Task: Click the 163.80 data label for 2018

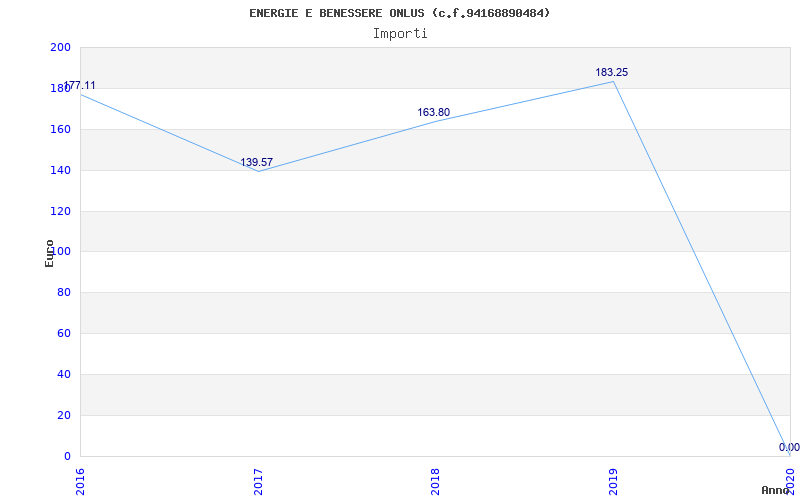Action: [434, 112]
